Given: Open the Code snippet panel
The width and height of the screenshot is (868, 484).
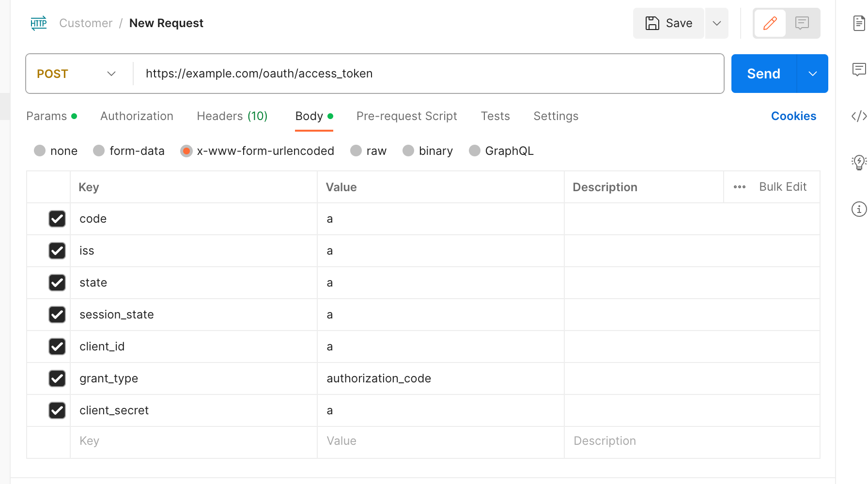Looking at the screenshot, I should click(859, 116).
